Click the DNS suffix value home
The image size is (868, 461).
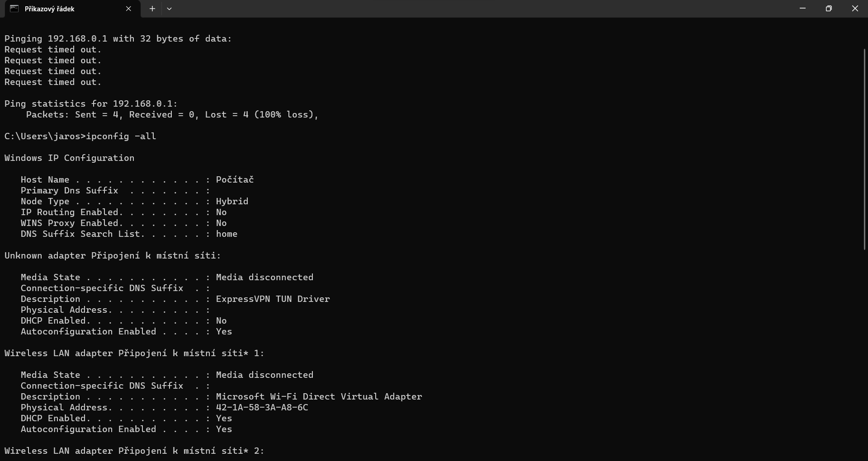pos(226,234)
